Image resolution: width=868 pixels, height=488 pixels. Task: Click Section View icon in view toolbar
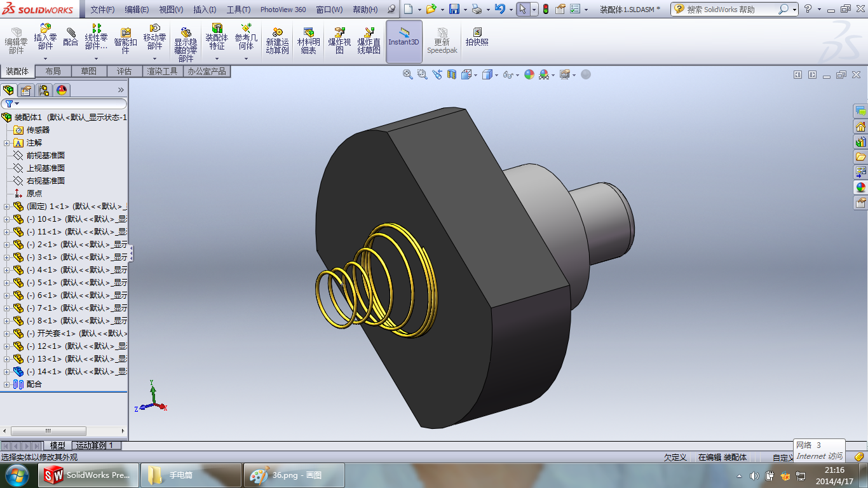(452, 74)
